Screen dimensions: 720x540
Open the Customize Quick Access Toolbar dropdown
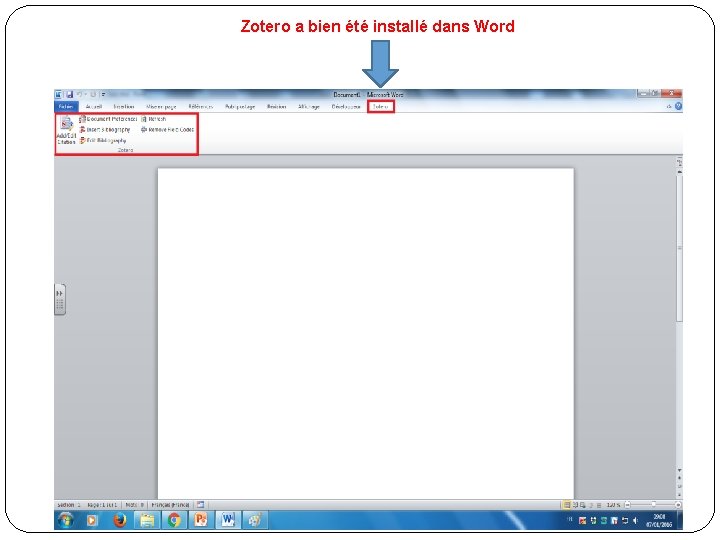click(x=103, y=95)
